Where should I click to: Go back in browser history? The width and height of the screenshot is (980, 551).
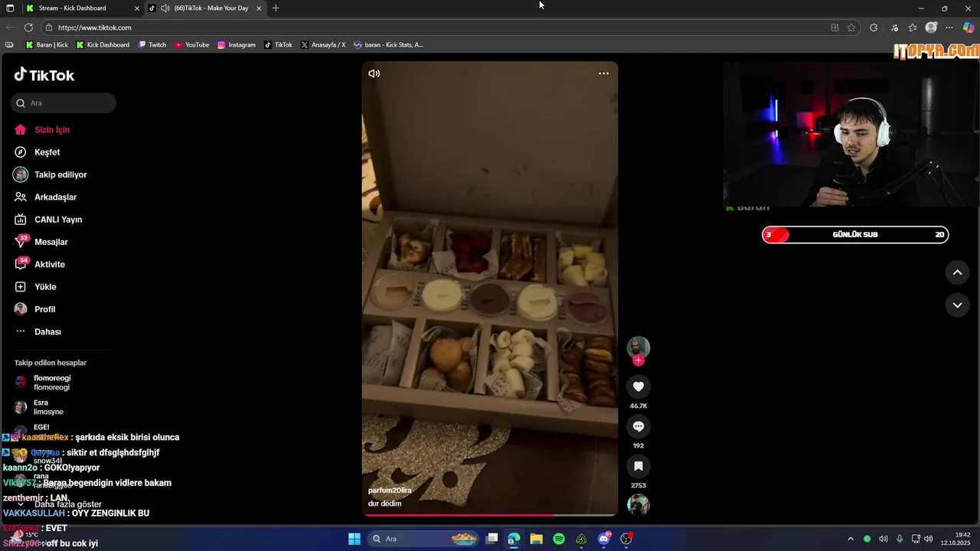pos(10,28)
